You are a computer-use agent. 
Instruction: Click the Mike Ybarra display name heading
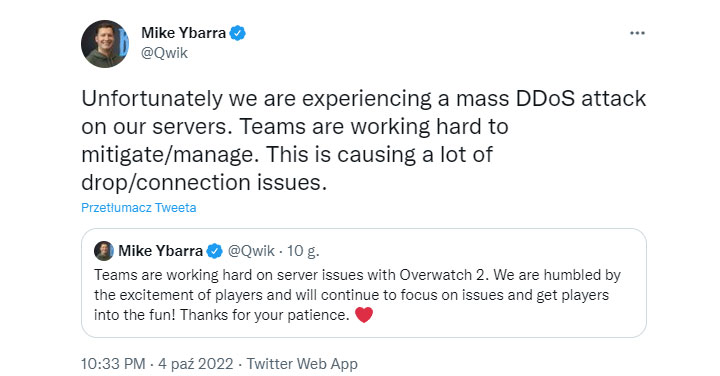pos(183,33)
